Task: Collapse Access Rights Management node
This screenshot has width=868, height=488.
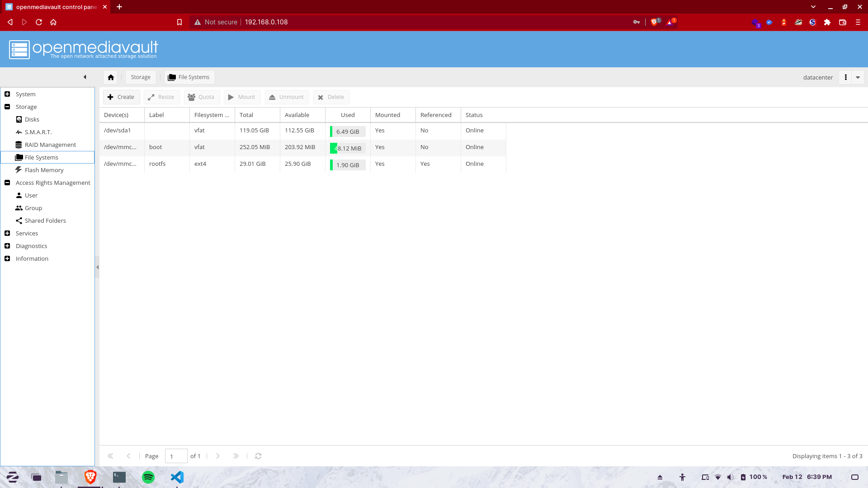Action: point(7,183)
